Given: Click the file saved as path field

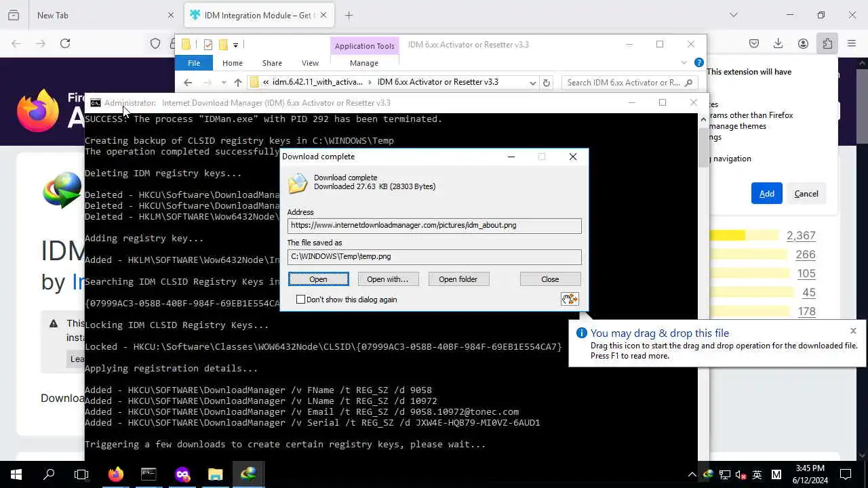Looking at the screenshot, I should pyautogui.click(x=434, y=256).
